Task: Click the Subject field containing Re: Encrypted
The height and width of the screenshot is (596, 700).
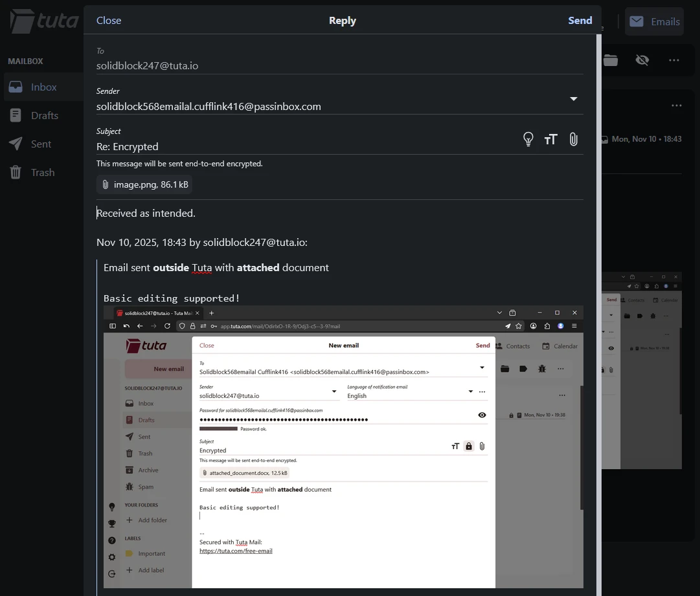Action: [x=304, y=146]
